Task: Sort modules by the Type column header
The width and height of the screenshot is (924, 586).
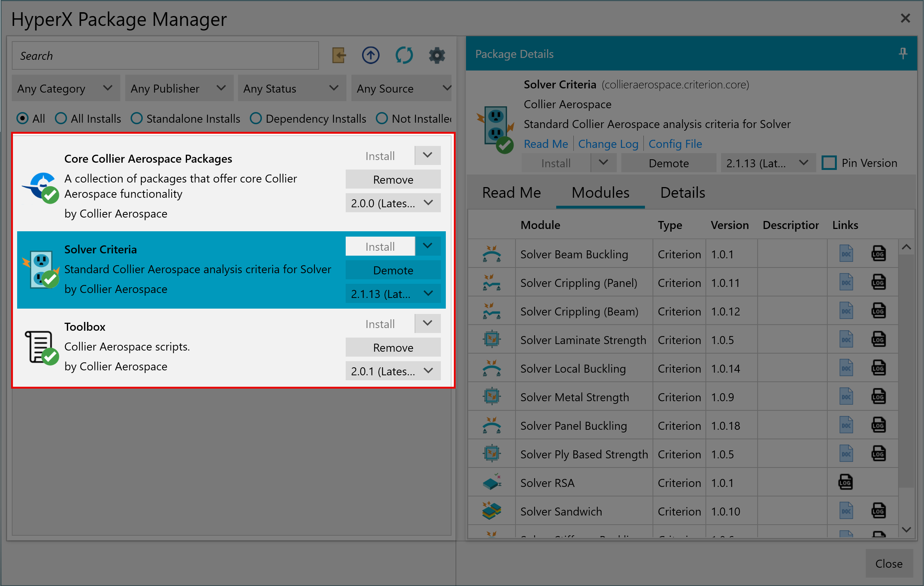Action: pyautogui.click(x=670, y=225)
